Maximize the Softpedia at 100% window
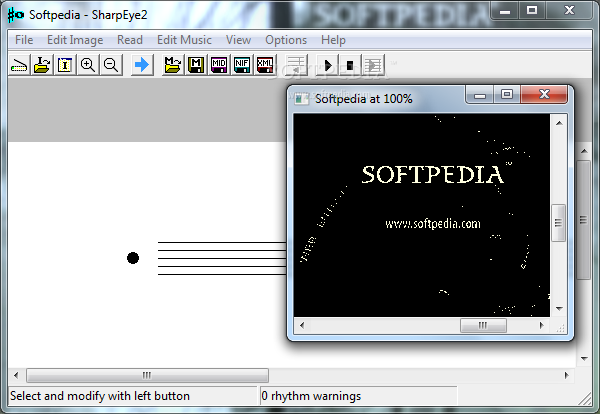 click(x=507, y=95)
